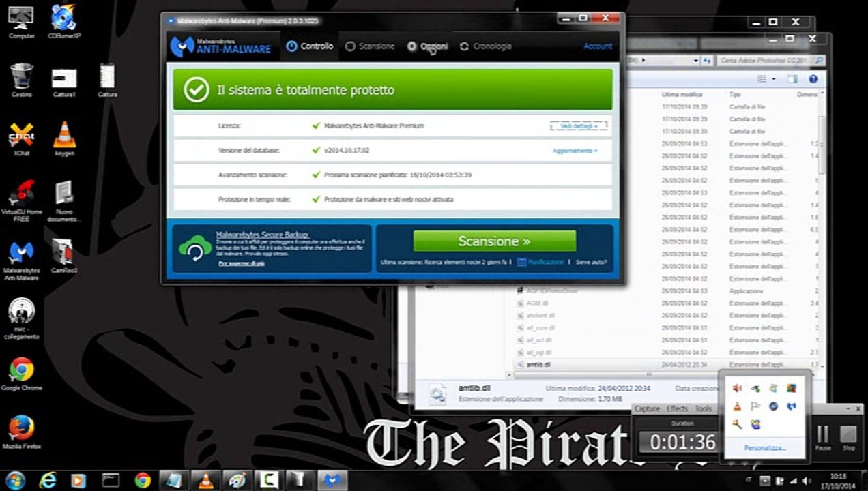Toggle the Explorer preview pane icon

tap(792, 79)
